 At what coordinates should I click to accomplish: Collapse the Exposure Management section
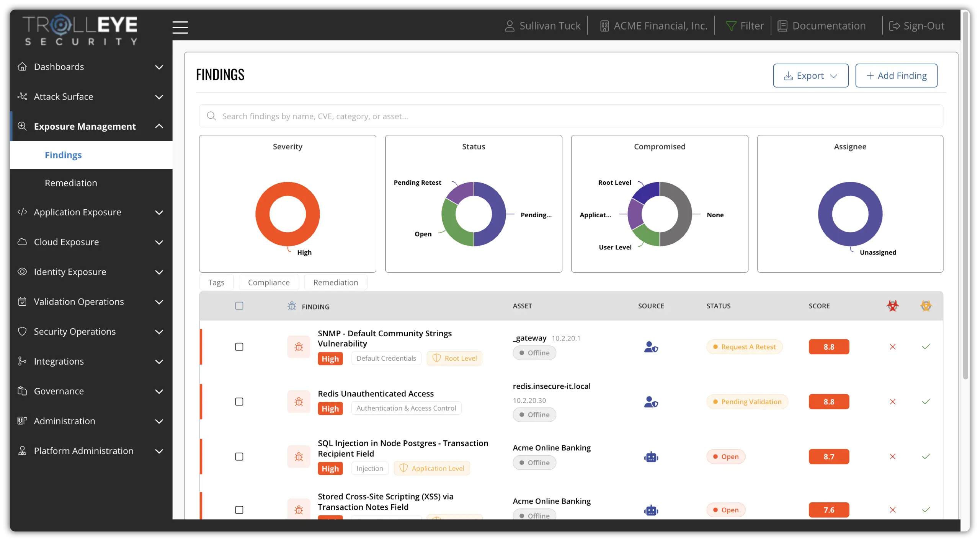click(91, 126)
